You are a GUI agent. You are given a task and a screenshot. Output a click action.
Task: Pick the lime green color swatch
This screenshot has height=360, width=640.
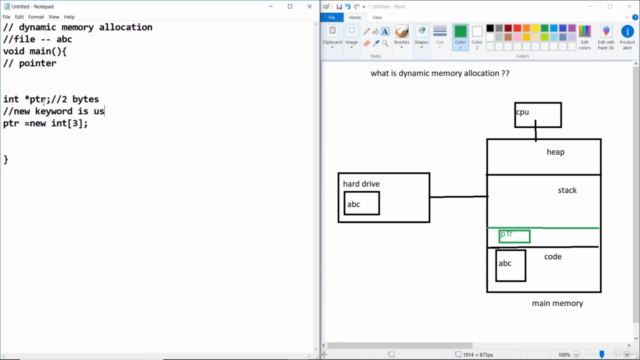544,37
